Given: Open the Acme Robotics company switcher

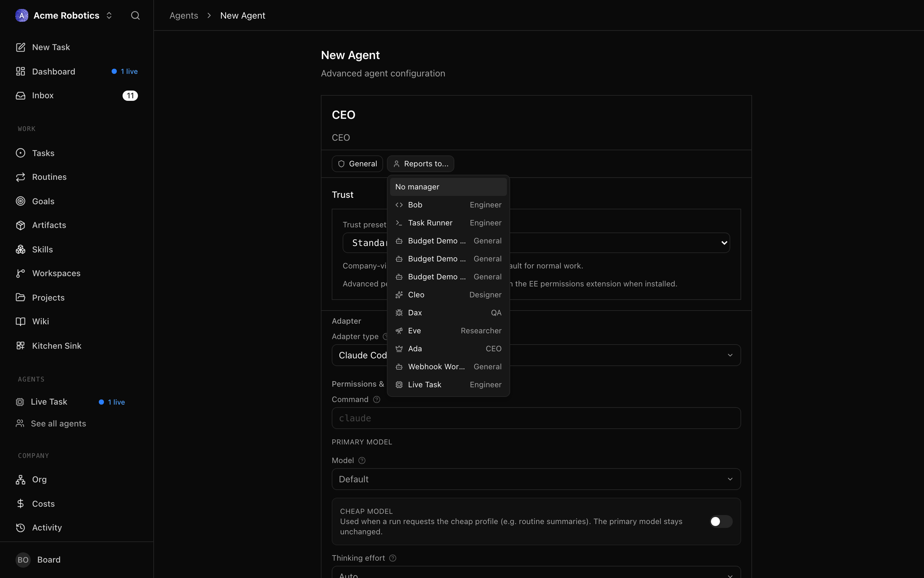Looking at the screenshot, I should 64,15.
